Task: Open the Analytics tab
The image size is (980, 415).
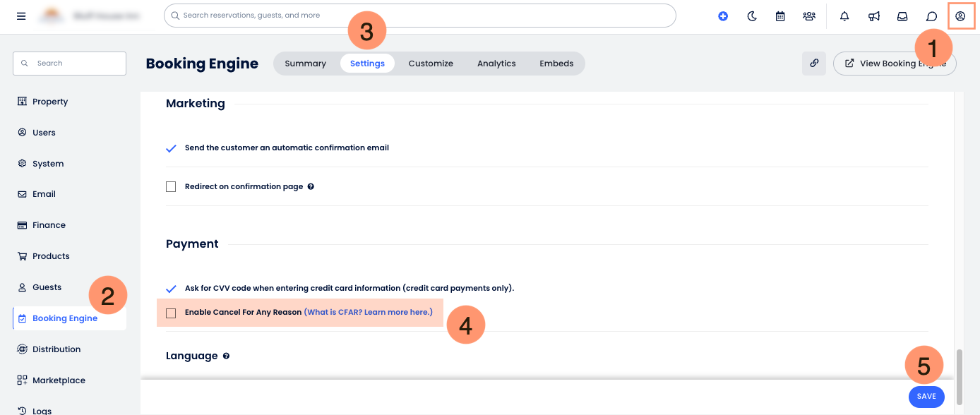Action: point(496,63)
